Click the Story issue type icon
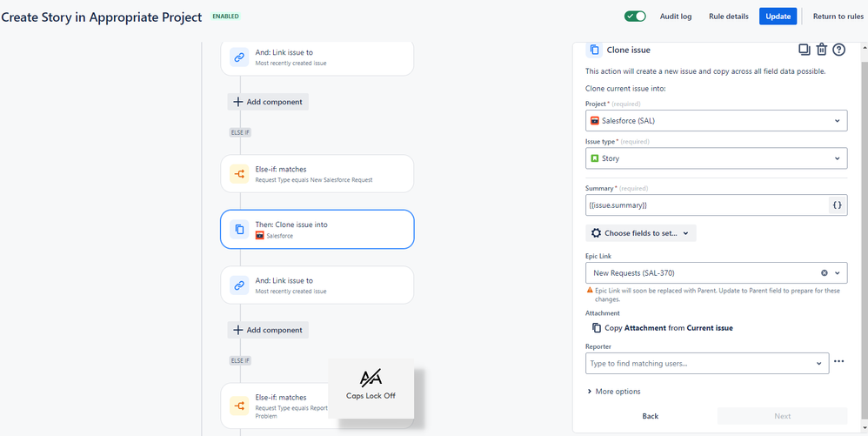The height and width of the screenshot is (436, 868). pos(595,158)
